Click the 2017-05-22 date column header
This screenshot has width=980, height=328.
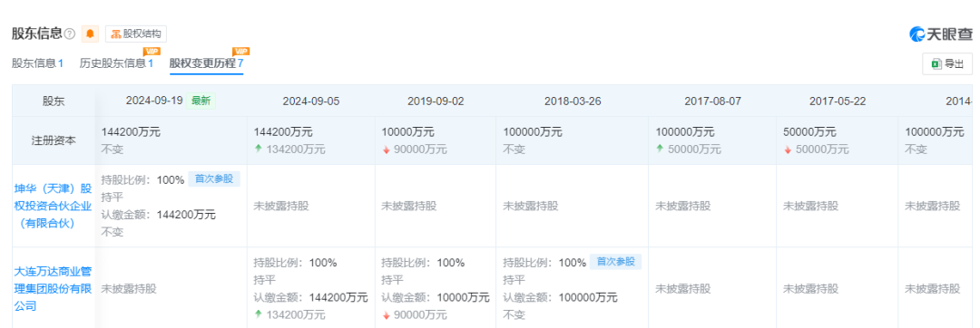[838, 101]
